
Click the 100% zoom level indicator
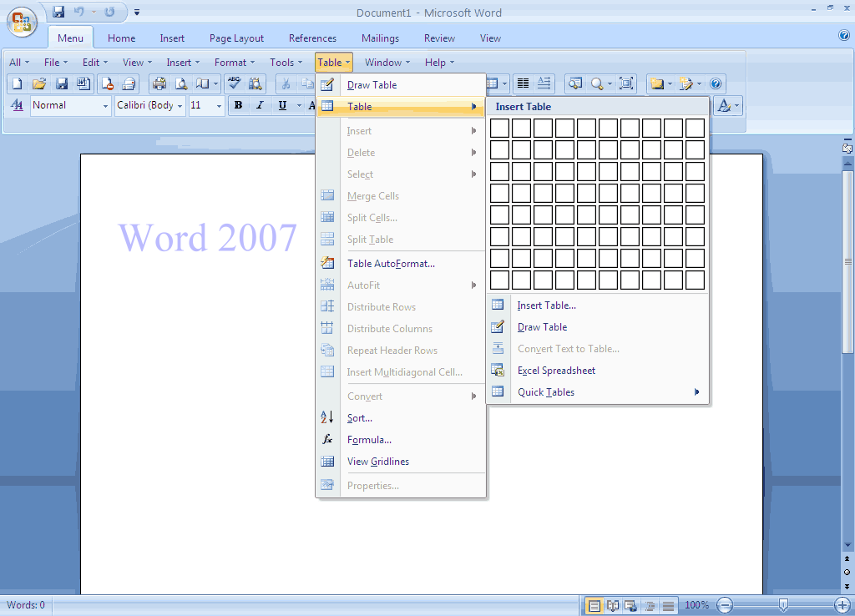pyautogui.click(x=696, y=605)
